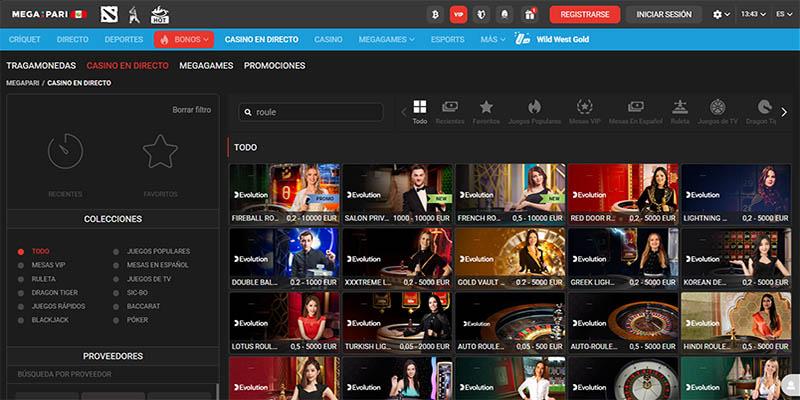Image resolution: width=800 pixels, height=400 pixels.
Task: Open the Deportes navigation item
Action: (124, 39)
